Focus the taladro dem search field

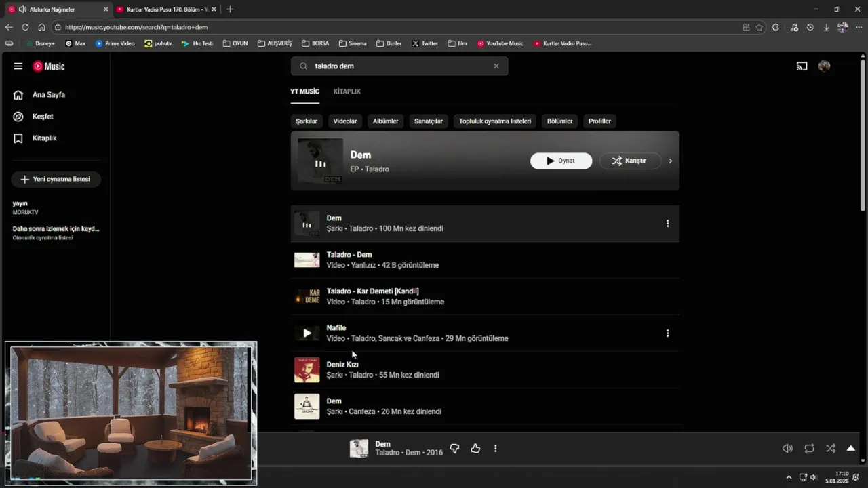pyautogui.click(x=400, y=66)
